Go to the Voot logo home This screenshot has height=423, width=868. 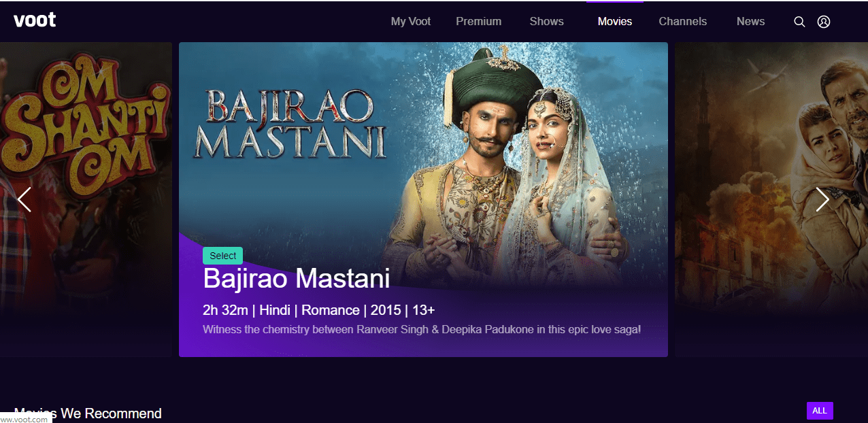point(35,20)
